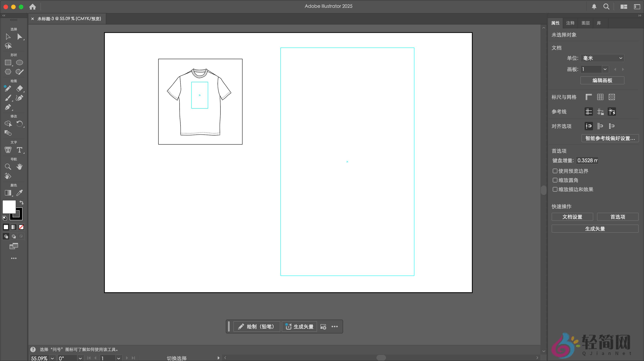Screen dimensions: 644x361
Task: Toggle the transparency grid display icon
Action: click(x=612, y=97)
